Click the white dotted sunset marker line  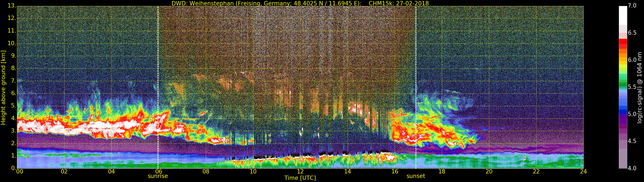[416, 87]
